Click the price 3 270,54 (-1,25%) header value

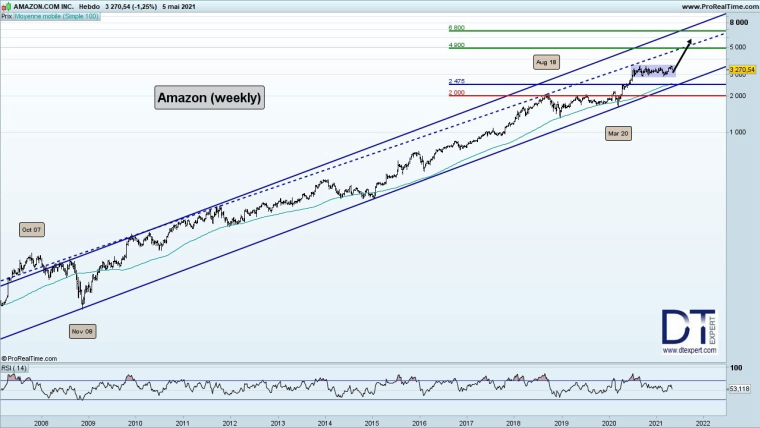[131, 7]
